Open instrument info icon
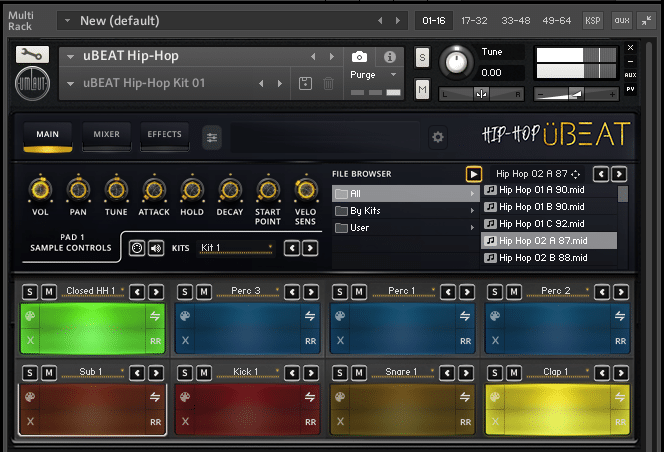This screenshot has width=664, height=452. 390,57
